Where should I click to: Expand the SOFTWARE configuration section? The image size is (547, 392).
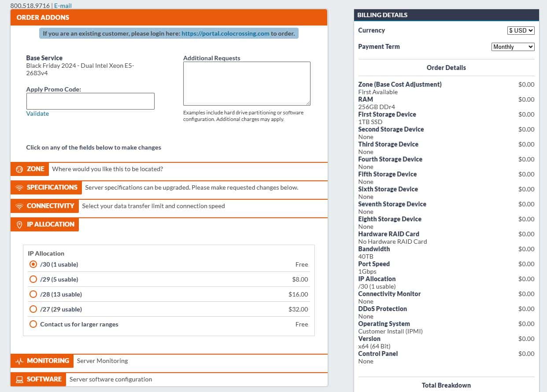pyautogui.click(x=44, y=379)
